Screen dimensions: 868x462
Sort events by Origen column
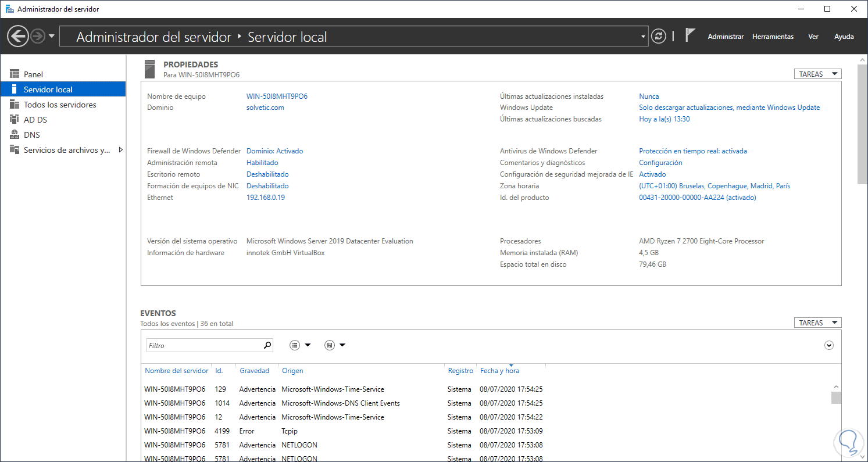click(292, 371)
